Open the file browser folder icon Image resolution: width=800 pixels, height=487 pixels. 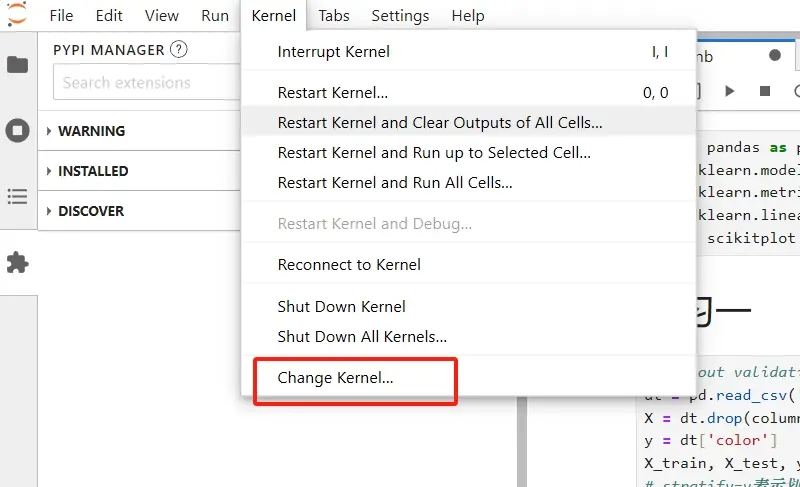pyautogui.click(x=18, y=65)
